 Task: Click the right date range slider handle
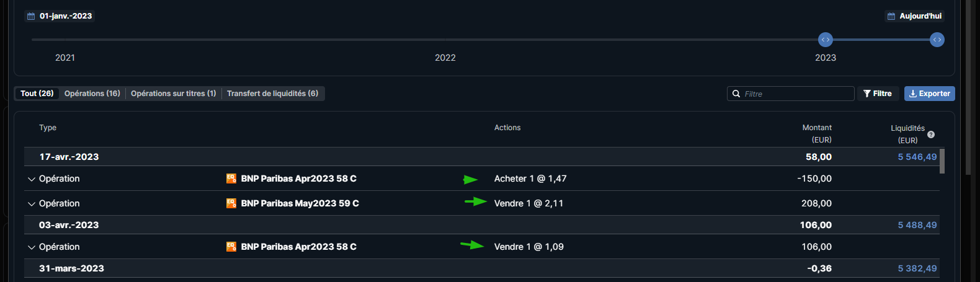[937, 40]
